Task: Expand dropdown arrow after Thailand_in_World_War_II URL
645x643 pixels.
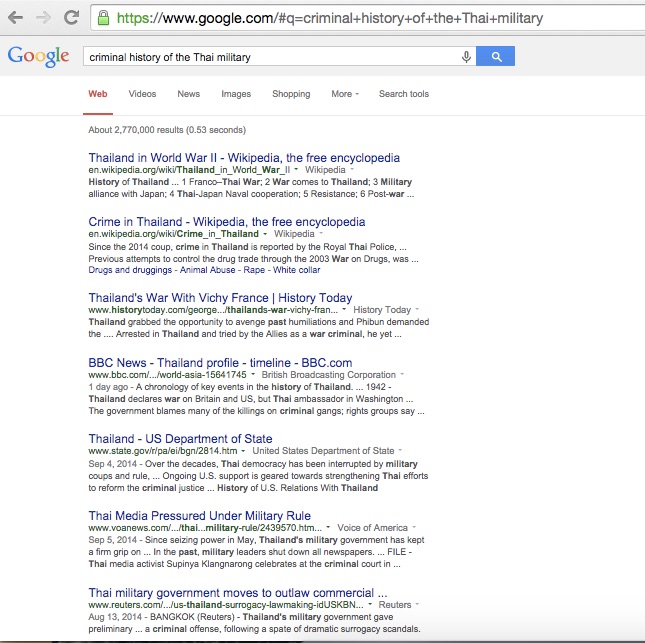Action: [x=296, y=169]
